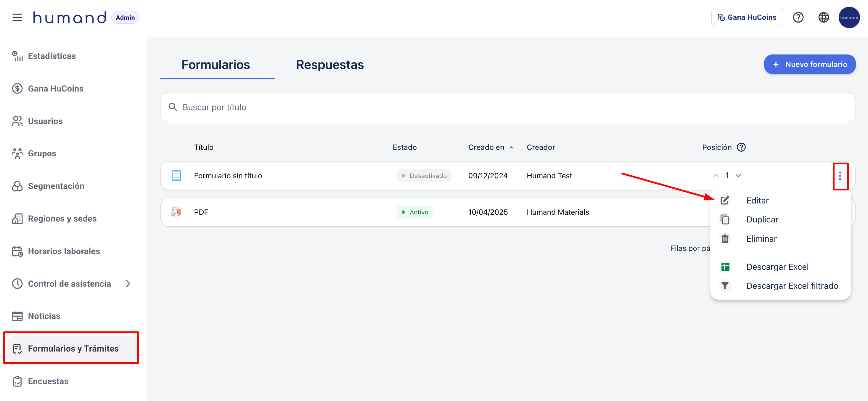Image resolution: width=868 pixels, height=401 pixels.
Task: Click the Buscar por título search field
Action: (507, 107)
